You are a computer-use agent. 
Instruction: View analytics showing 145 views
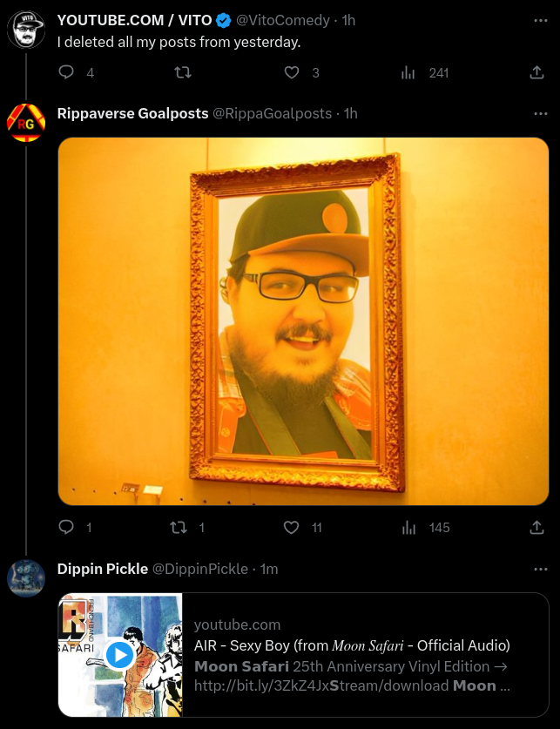point(425,527)
